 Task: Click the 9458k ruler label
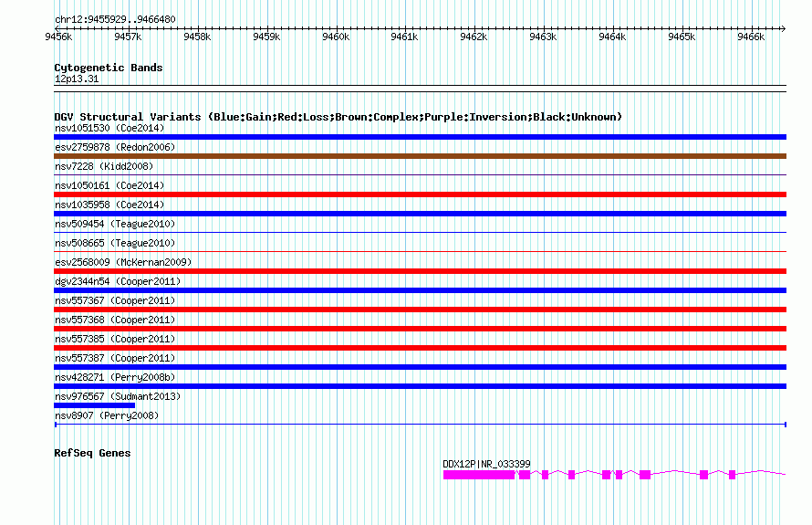[x=197, y=37]
